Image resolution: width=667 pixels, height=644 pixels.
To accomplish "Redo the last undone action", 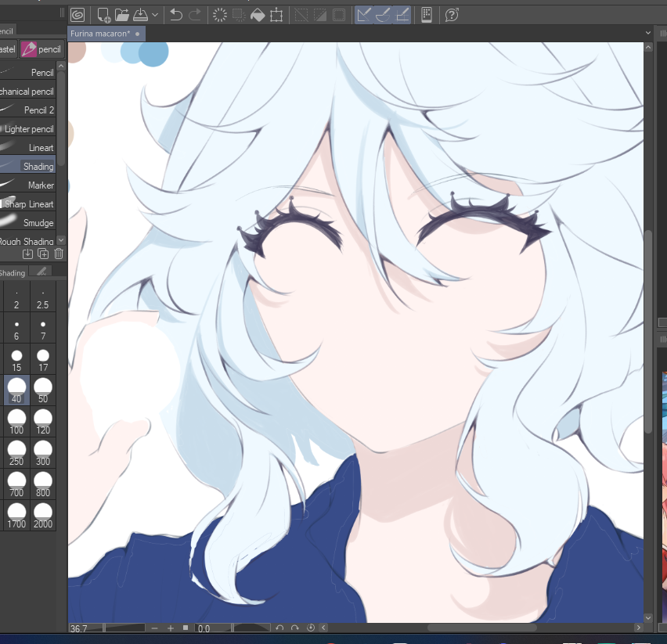I will point(195,16).
